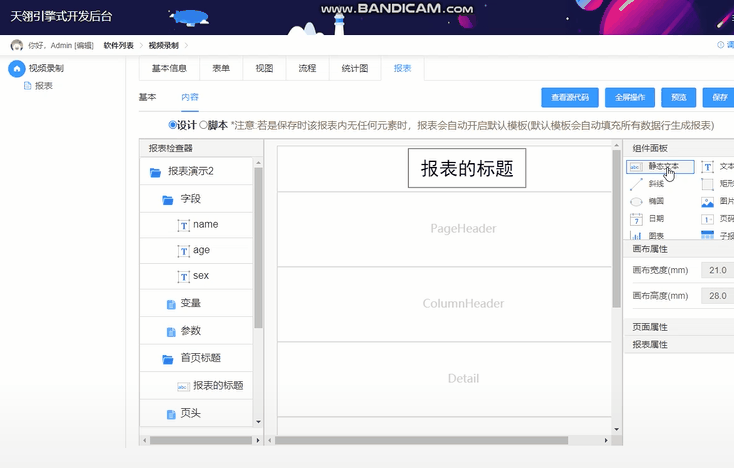This screenshot has height=468, width=734.
Task: Click the 画布宽度 input field
Action: tap(718, 270)
